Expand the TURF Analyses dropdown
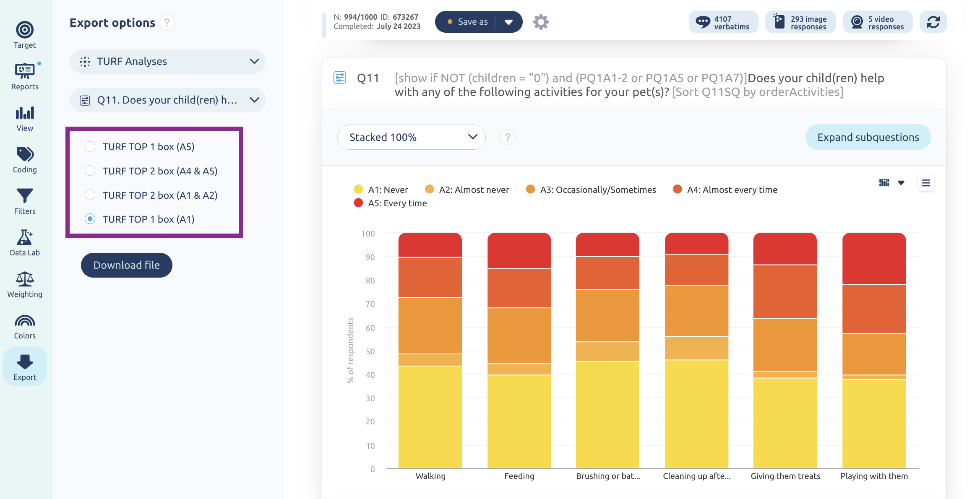The image size is (980, 499). 168,62
